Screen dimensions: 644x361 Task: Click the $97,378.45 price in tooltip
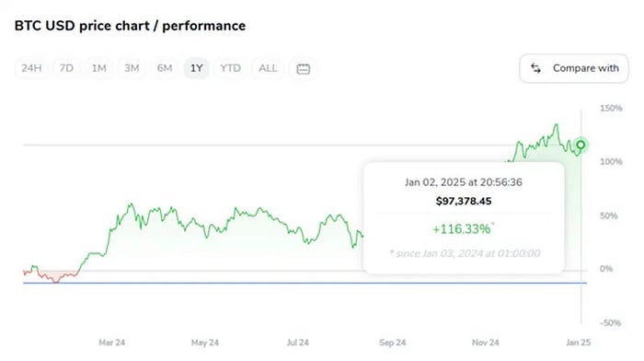click(x=464, y=201)
